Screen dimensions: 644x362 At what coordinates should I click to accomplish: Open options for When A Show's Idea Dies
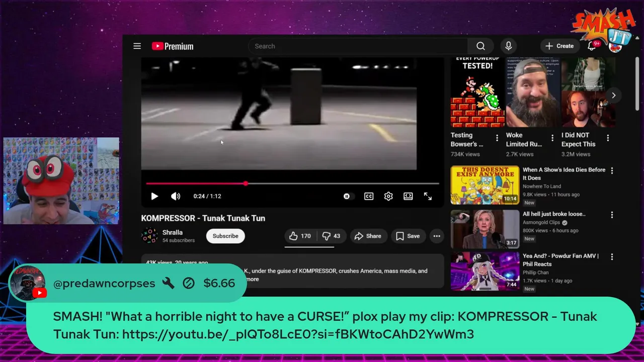click(612, 171)
